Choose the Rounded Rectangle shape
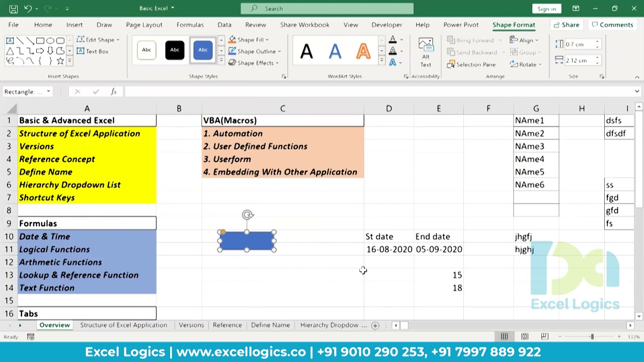Image resolution: width=644 pixels, height=362 pixels. pos(60,41)
